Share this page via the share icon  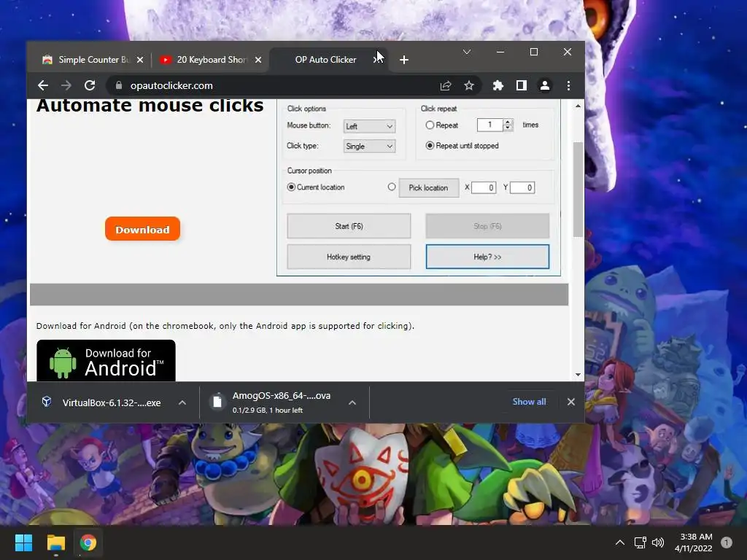click(x=446, y=86)
